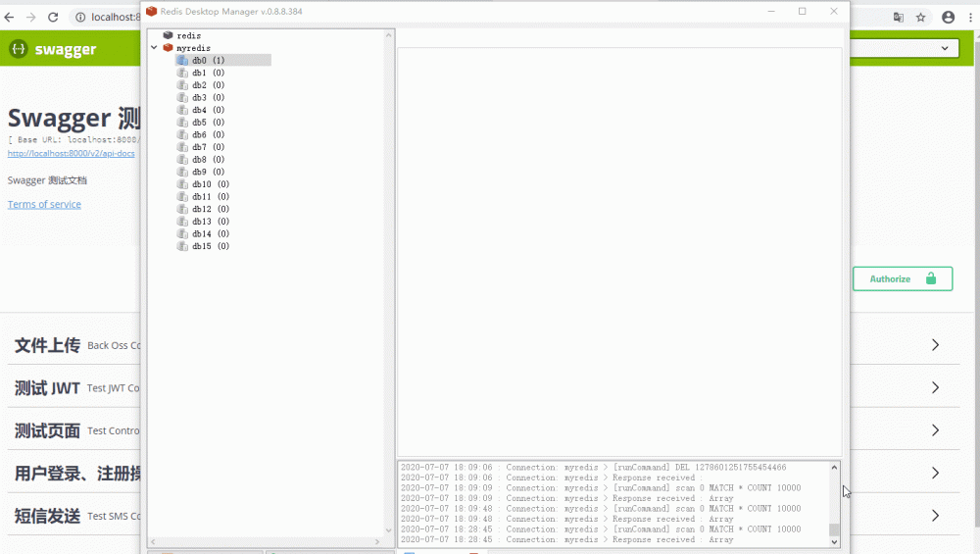Click the 'myredis' connection label
The height and width of the screenshot is (554, 980).
(193, 48)
